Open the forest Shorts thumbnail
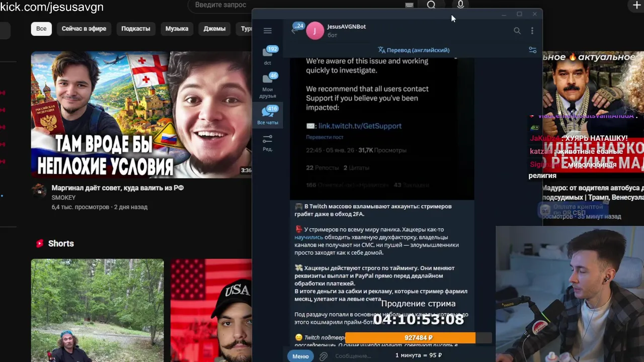This screenshot has width=644, height=362. [x=97, y=310]
